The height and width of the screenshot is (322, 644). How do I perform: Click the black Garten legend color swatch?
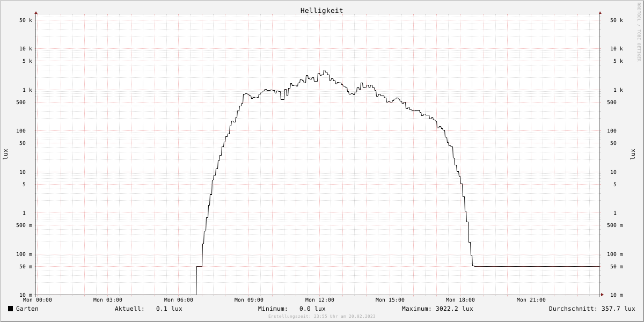[x=10, y=309]
